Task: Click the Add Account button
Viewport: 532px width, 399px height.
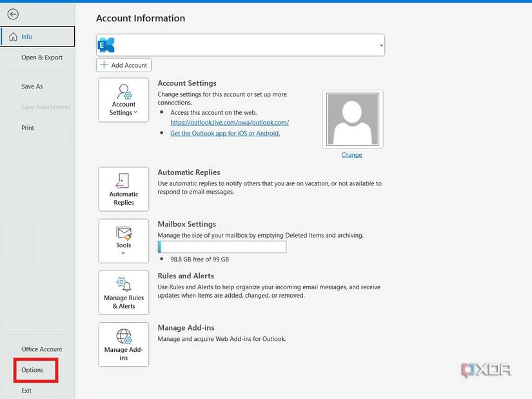Action: [124, 65]
